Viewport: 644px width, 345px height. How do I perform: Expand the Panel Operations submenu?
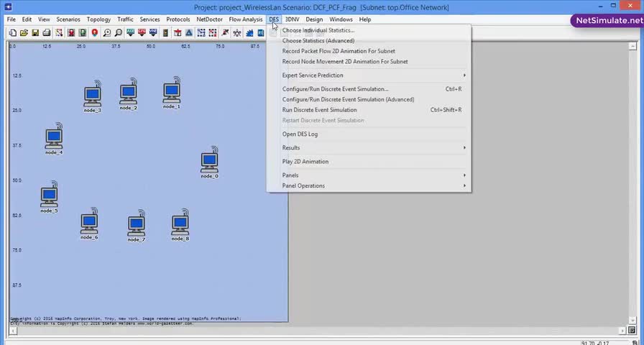(369, 185)
